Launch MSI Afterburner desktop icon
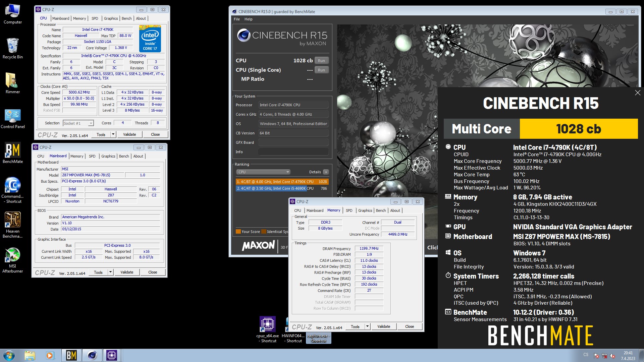 (13, 260)
